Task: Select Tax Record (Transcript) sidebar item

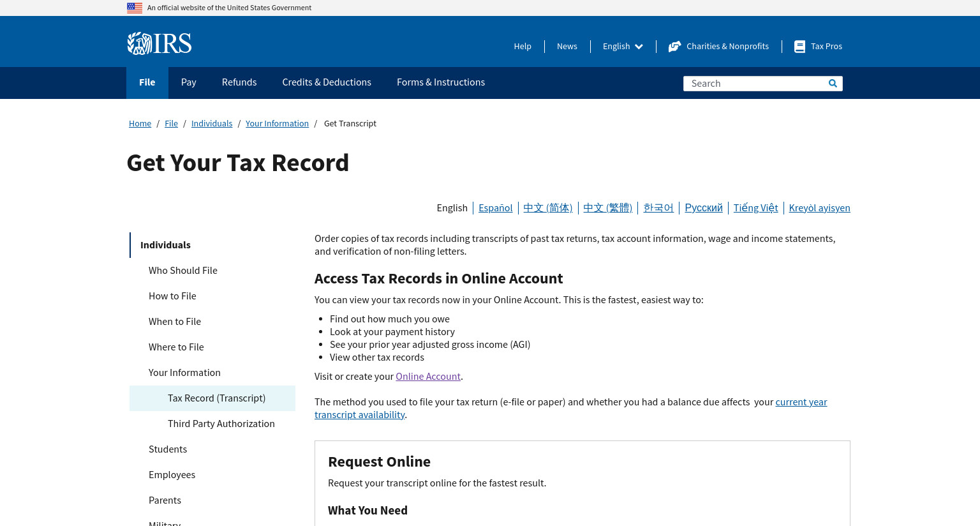Action: click(212, 398)
